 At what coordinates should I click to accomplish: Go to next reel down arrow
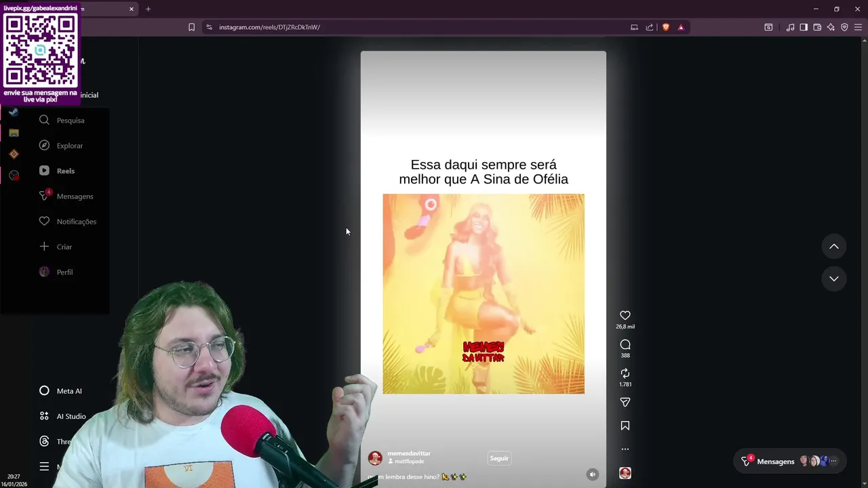click(834, 279)
